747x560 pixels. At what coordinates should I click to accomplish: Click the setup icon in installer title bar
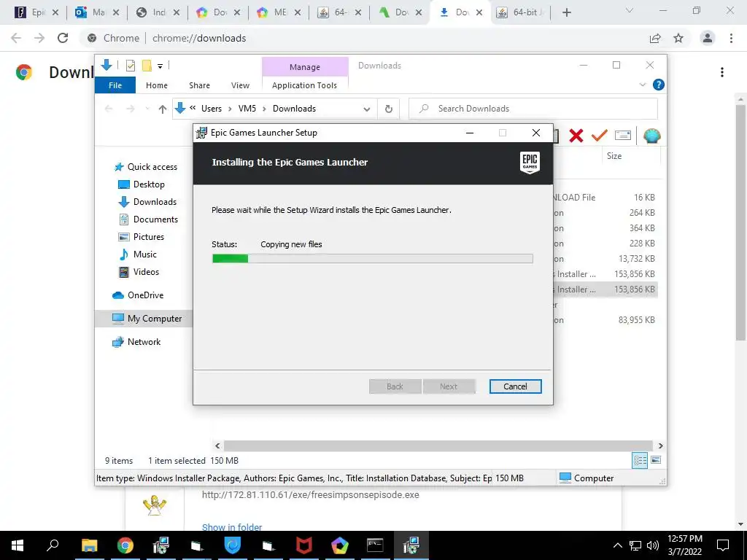(201, 133)
